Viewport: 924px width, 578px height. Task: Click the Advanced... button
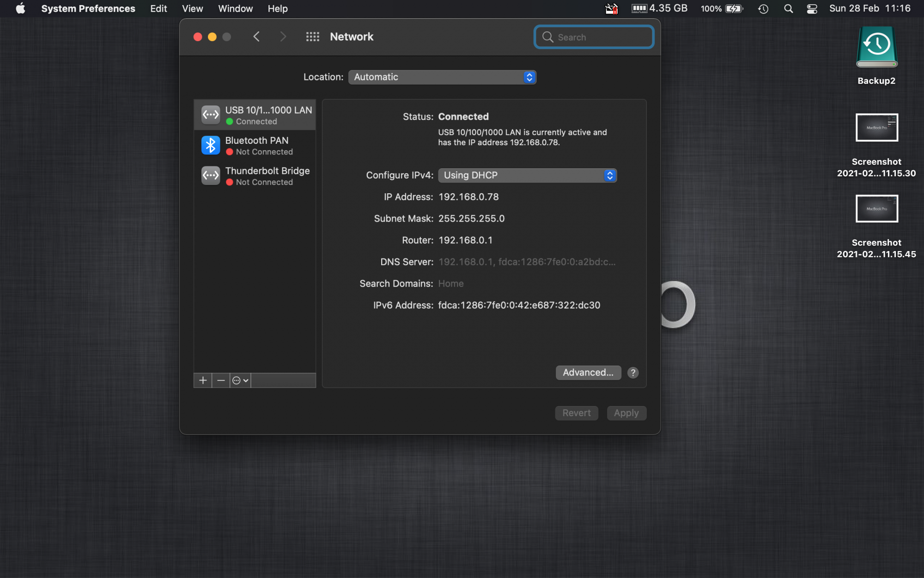tap(588, 373)
